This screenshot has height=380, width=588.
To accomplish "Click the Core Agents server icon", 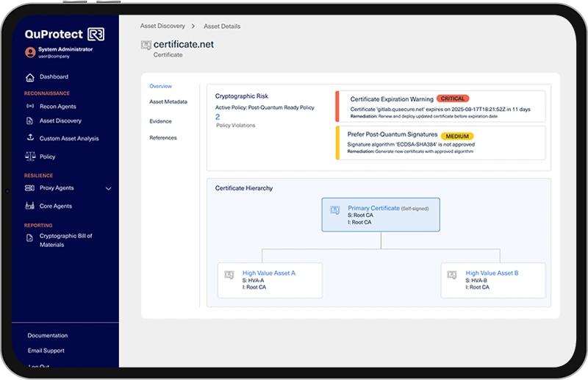I will coord(30,207).
